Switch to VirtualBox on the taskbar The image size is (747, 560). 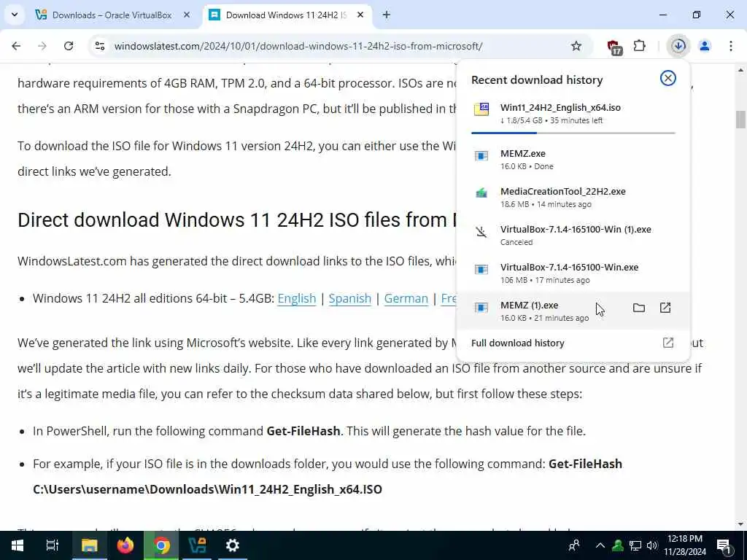[x=197, y=545]
